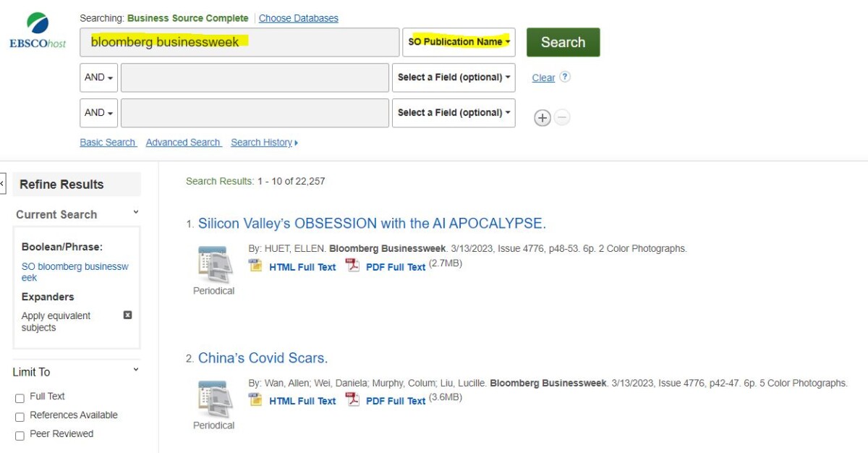Check the References Available box
The image size is (868, 453).
20,416
